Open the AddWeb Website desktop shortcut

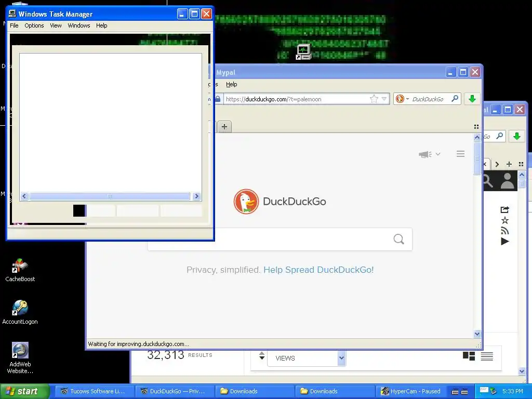click(x=20, y=358)
